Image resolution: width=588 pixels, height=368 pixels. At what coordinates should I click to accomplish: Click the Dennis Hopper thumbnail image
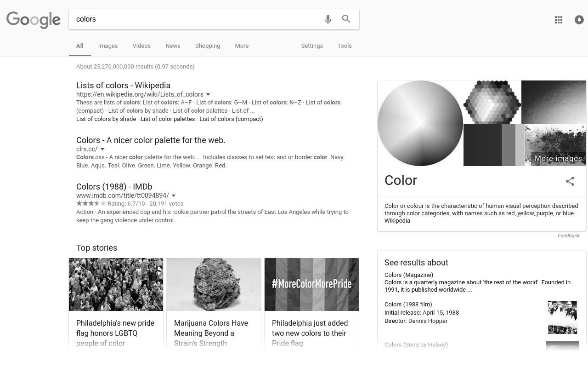tap(562, 317)
